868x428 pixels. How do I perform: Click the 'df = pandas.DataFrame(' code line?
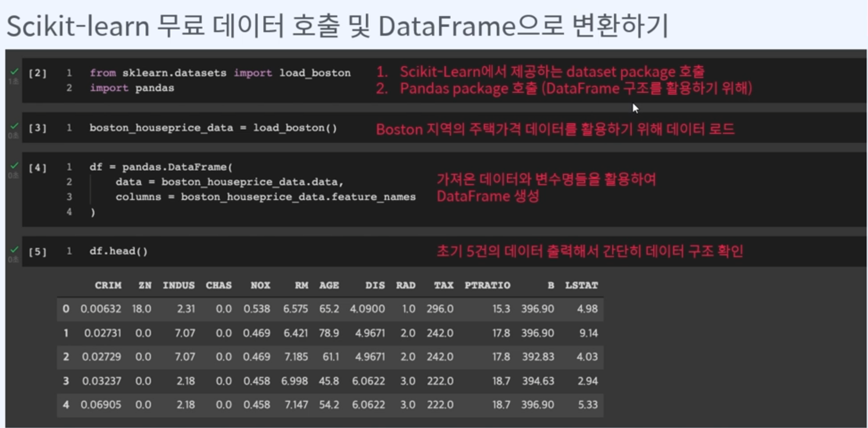pyautogui.click(x=161, y=167)
